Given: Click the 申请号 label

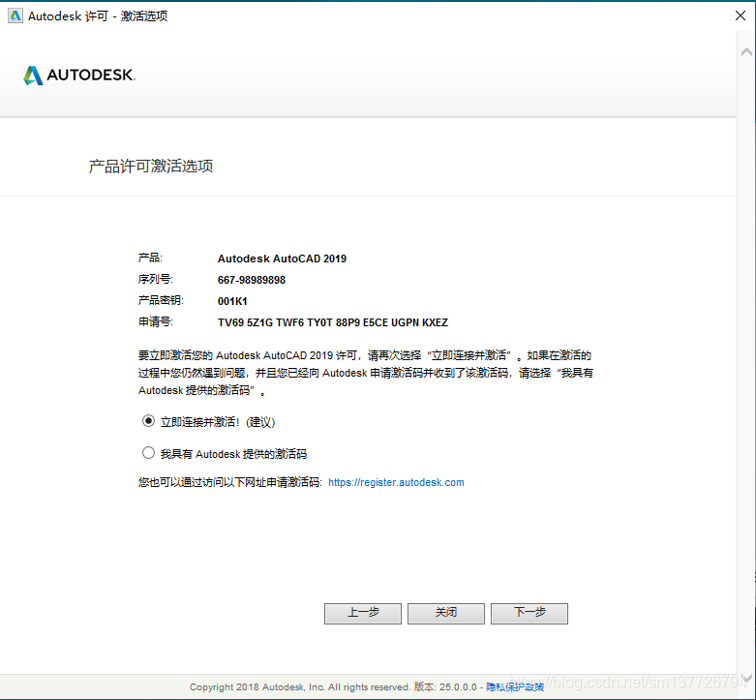Looking at the screenshot, I should (x=155, y=322).
